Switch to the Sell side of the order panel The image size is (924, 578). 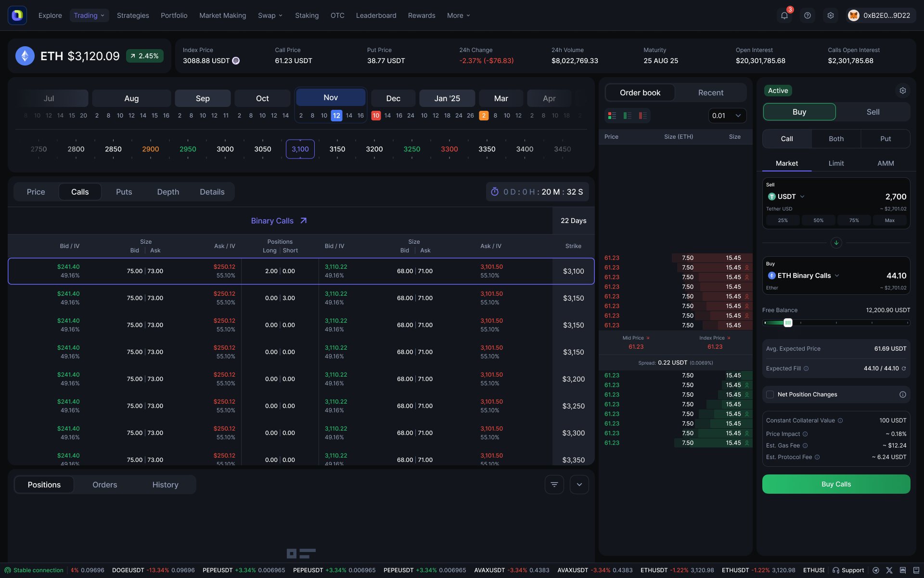pos(872,112)
